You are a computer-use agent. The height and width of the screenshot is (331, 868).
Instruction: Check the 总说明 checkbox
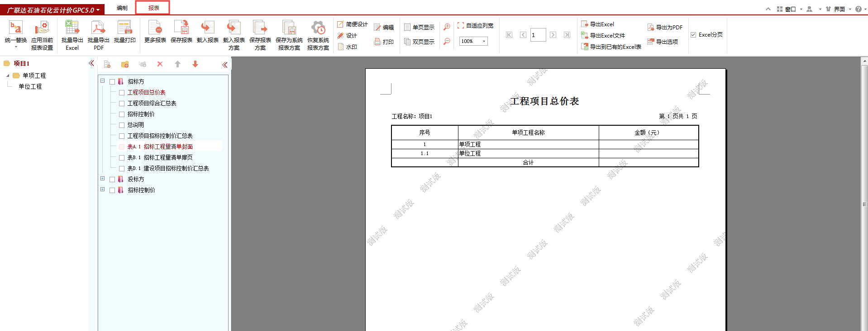point(122,125)
